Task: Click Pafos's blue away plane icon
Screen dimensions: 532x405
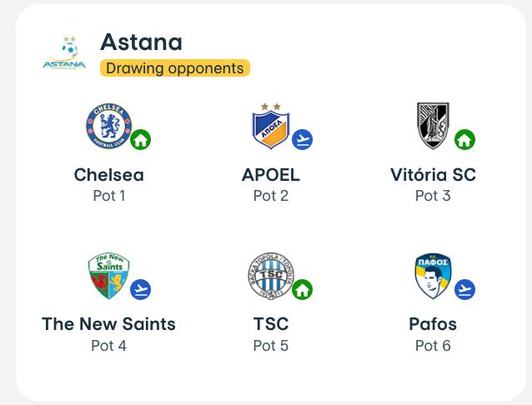Action: coord(464,289)
